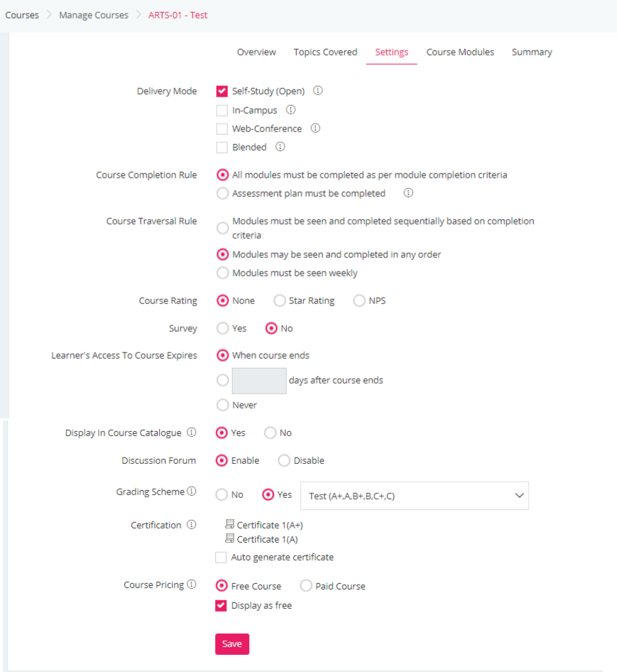617x672 pixels.
Task: Open the grading scheme Test dropdown
Action: [x=415, y=496]
